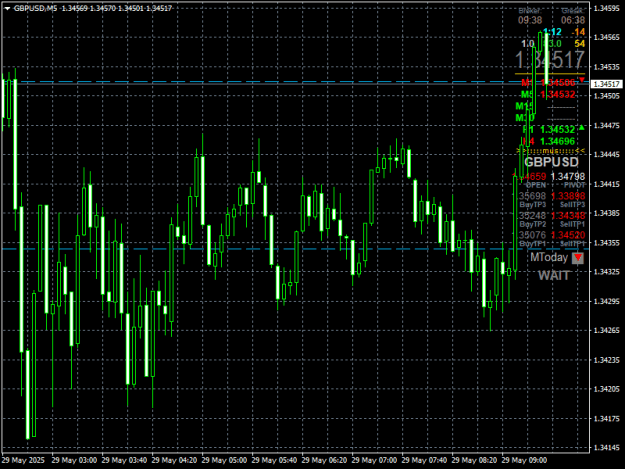
Task: Click the SellTP3 value 1.33898
Action: (x=568, y=196)
